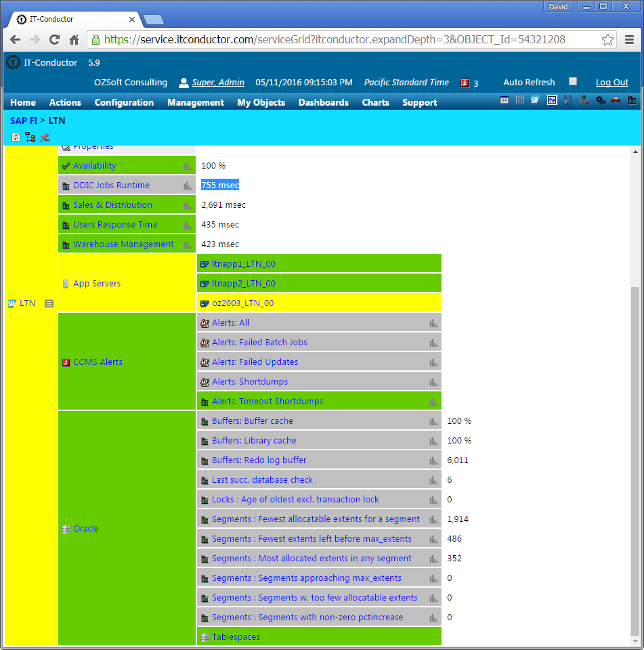Viewport: 644px width, 650px height.
Task: Click the bar chart icon at the navigation bar's end
Action: [632, 100]
